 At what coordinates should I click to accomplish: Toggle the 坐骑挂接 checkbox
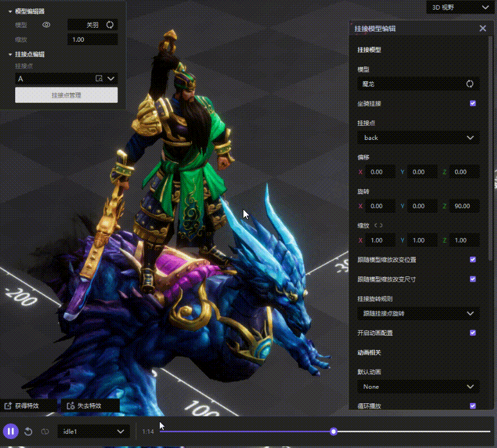[473, 103]
